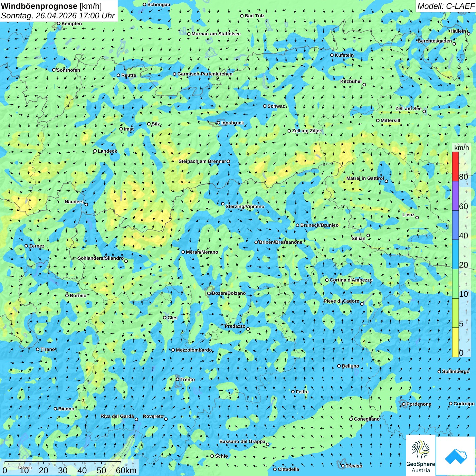Image resolution: width=476 pixels, height=476 pixels.
Task: Click the 'Modell: C-LAEF' label
Action: [x=446, y=6]
